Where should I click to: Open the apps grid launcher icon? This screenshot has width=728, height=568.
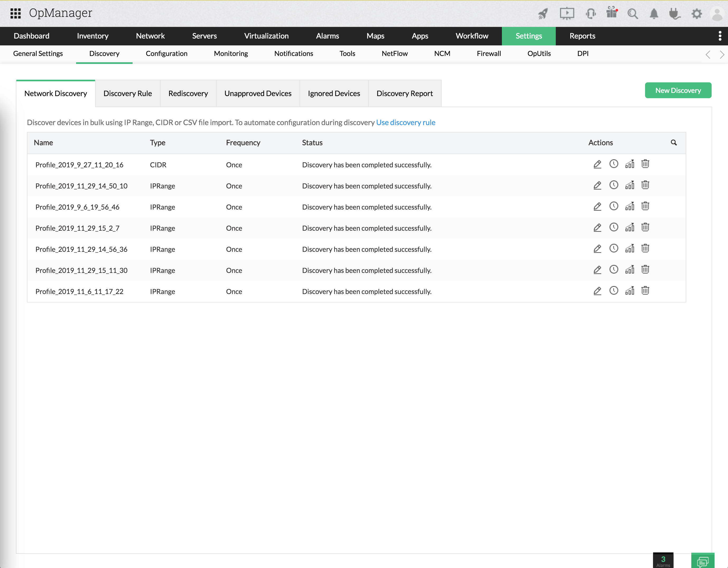coord(15,13)
